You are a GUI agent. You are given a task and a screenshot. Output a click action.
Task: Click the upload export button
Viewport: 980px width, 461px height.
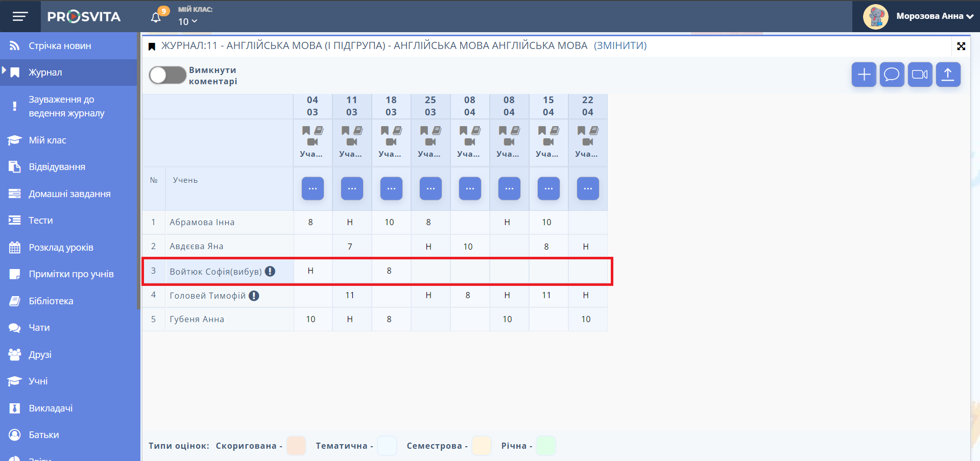coord(948,75)
